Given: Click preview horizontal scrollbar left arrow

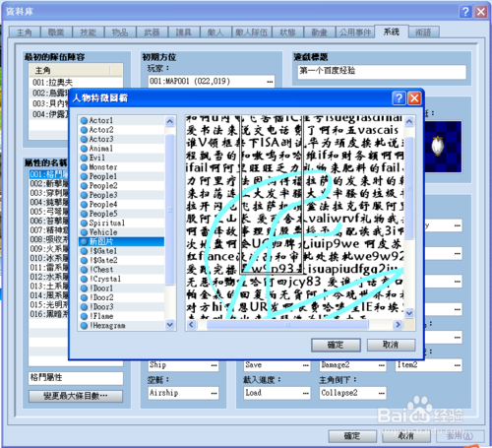Looking at the screenshot, I should [x=192, y=325].
